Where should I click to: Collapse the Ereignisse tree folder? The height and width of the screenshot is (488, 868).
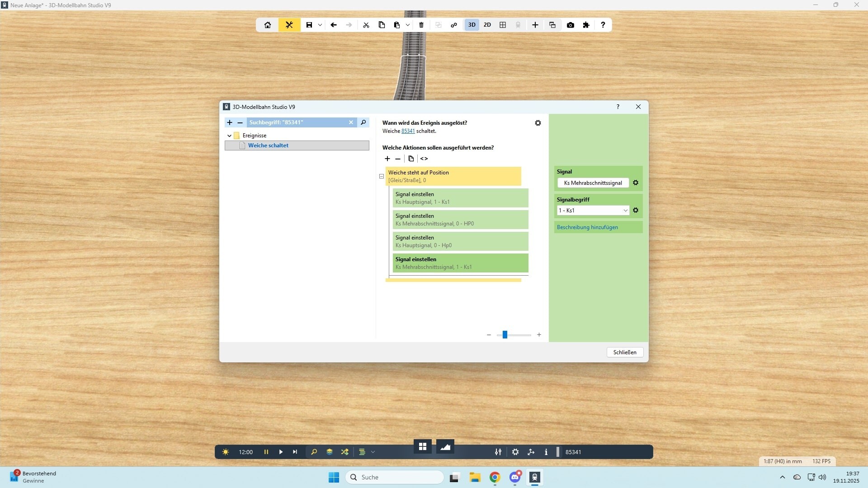229,136
